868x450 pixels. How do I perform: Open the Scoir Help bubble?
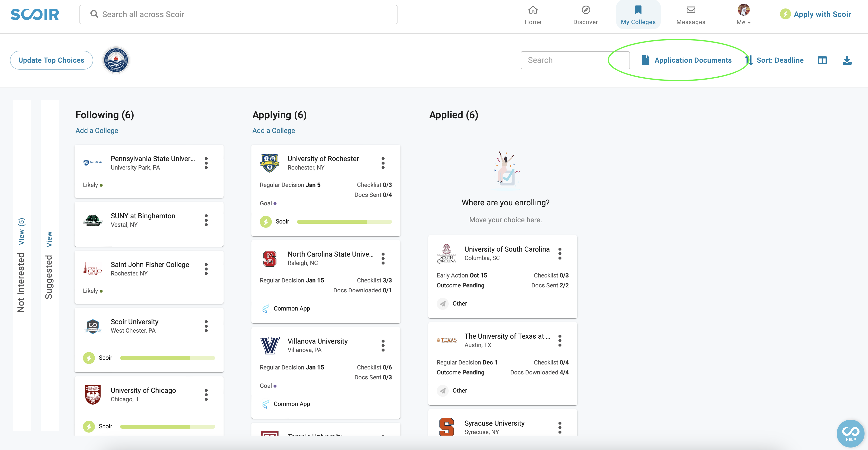tap(850, 433)
